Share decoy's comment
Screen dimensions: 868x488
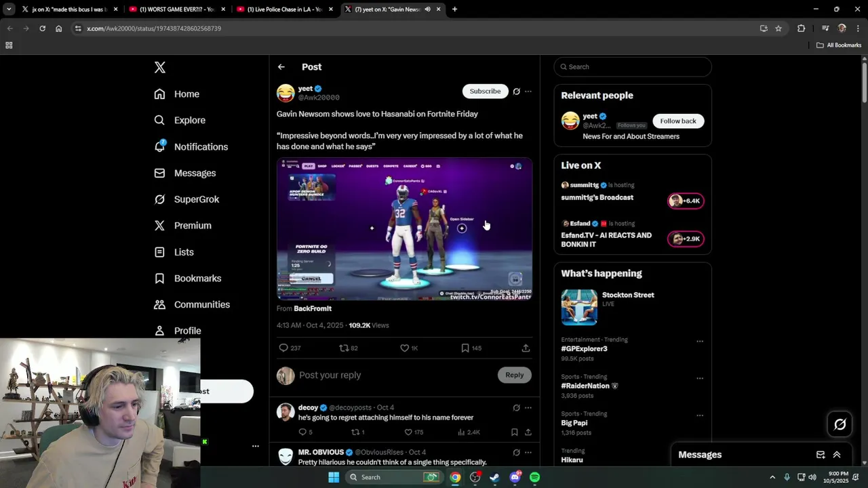click(528, 432)
